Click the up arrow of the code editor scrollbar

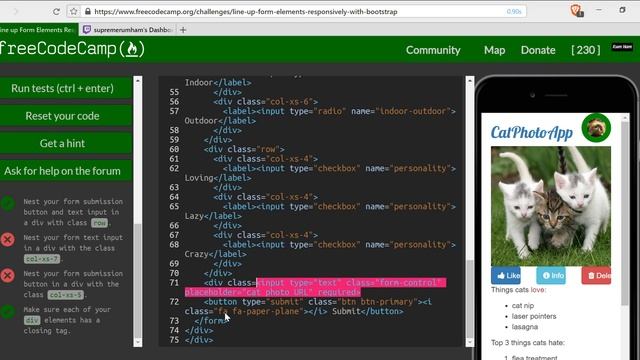coord(470,81)
